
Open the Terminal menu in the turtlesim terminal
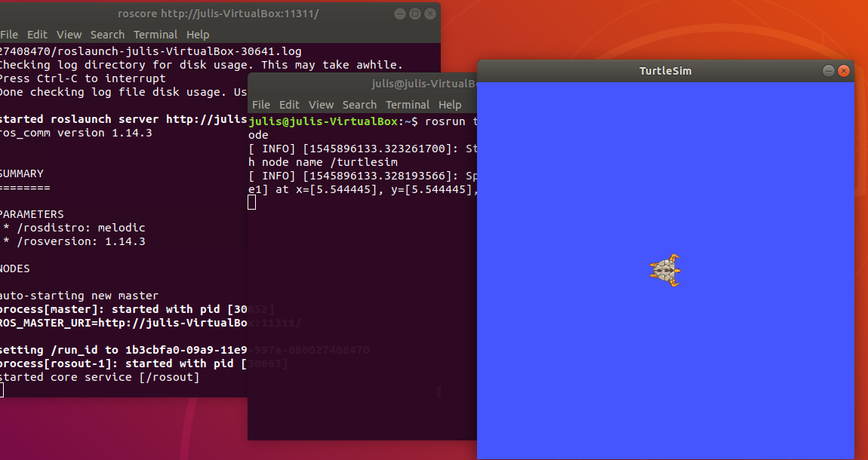click(x=408, y=104)
